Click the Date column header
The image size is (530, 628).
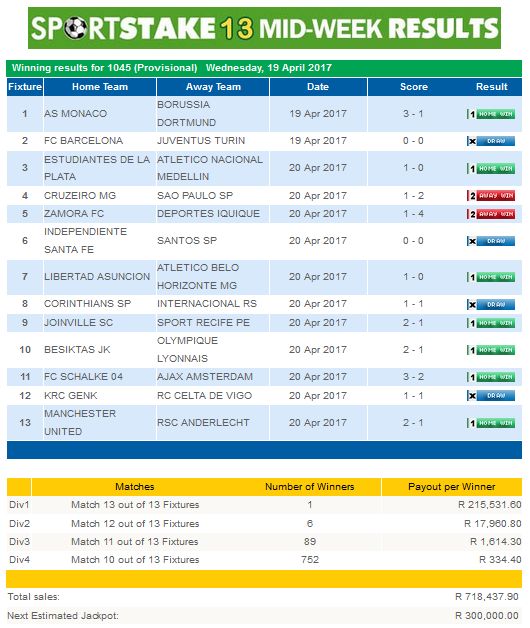(x=318, y=87)
